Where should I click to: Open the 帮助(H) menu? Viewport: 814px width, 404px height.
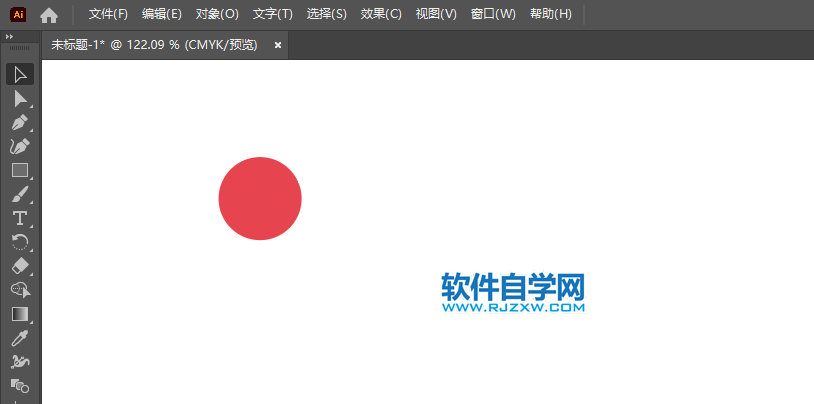click(551, 15)
